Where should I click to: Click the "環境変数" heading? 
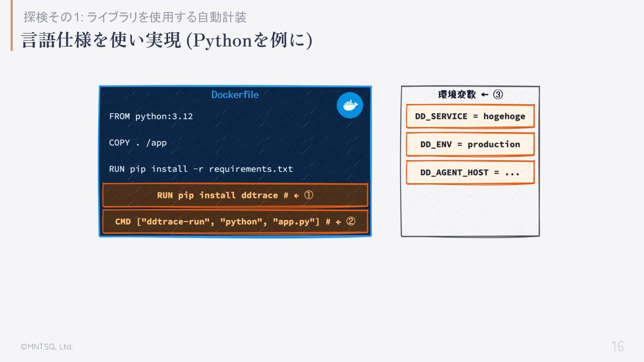pyautogui.click(x=457, y=94)
